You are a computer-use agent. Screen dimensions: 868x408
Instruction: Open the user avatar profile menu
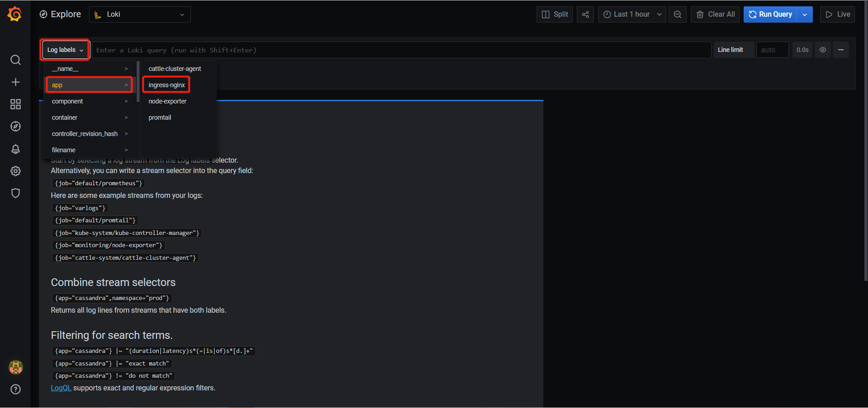pos(15,367)
